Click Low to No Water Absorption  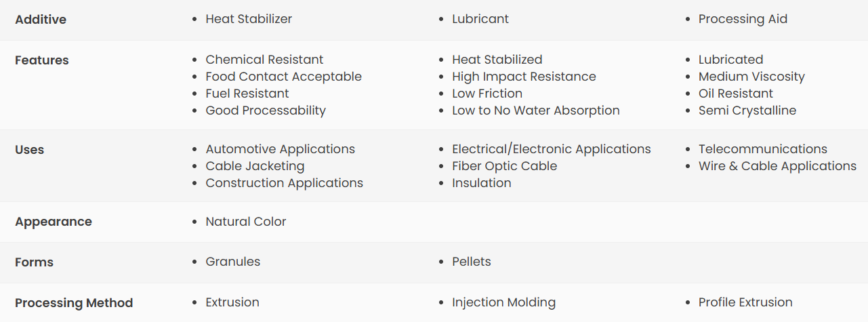point(536,110)
